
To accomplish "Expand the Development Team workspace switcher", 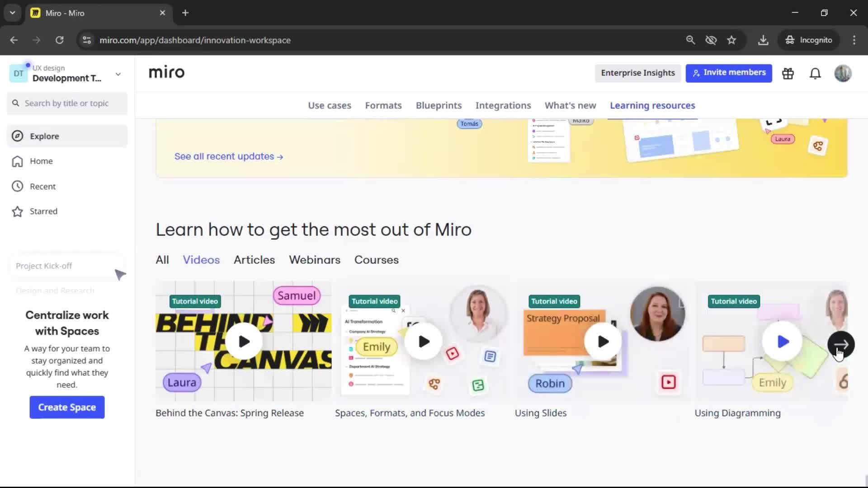I will click(x=118, y=74).
